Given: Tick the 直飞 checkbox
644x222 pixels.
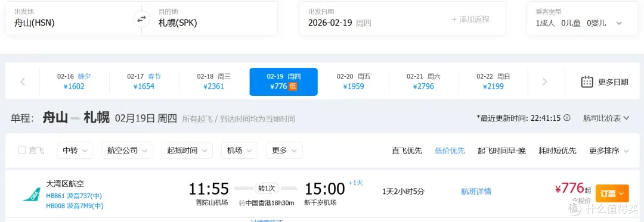Looking at the screenshot, I should click(22, 151).
